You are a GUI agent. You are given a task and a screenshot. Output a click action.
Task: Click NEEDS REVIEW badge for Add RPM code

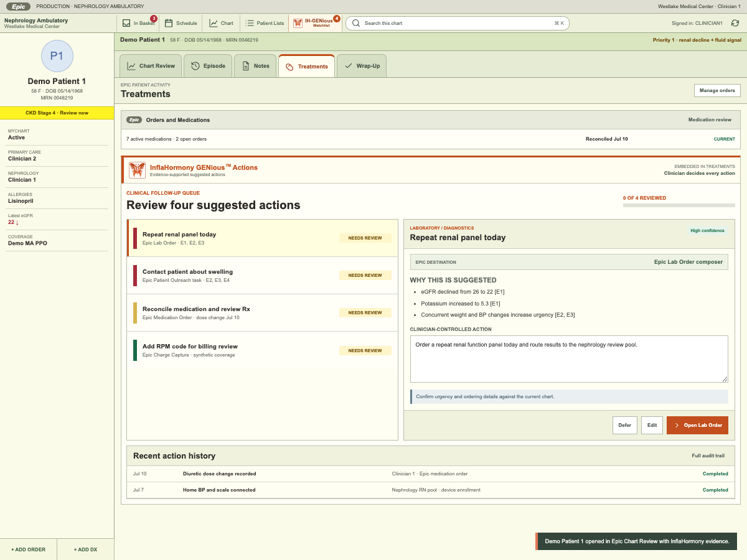pyautogui.click(x=365, y=350)
